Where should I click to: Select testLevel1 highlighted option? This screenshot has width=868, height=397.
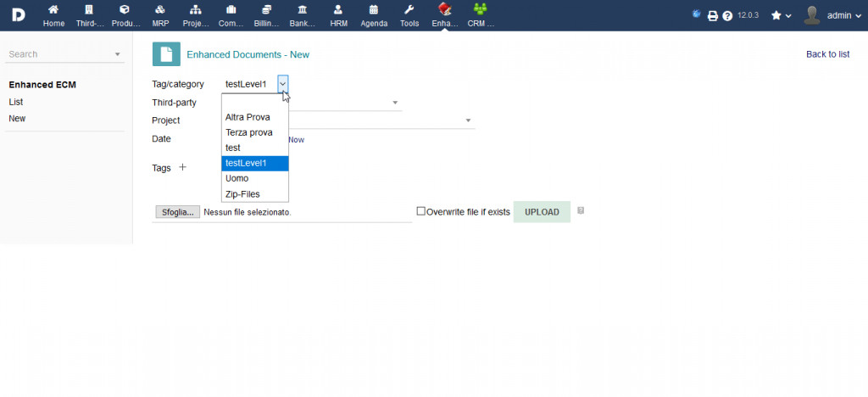tap(254, 164)
